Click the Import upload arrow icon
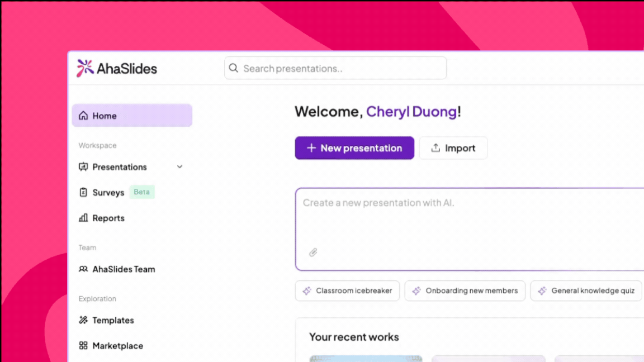The height and width of the screenshot is (362, 644). 435,147
